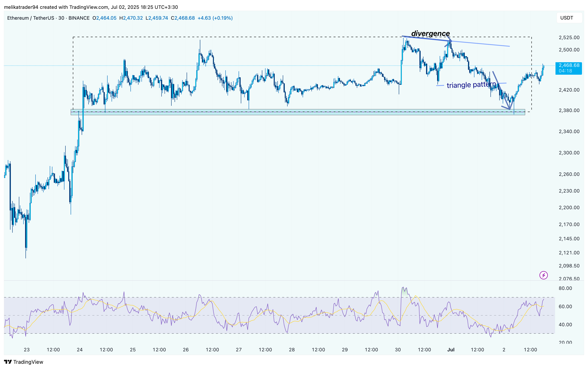Image resolution: width=588 pixels, height=369 pixels.
Task: Click the 2,300.00 price axis label
Action: 569,153
